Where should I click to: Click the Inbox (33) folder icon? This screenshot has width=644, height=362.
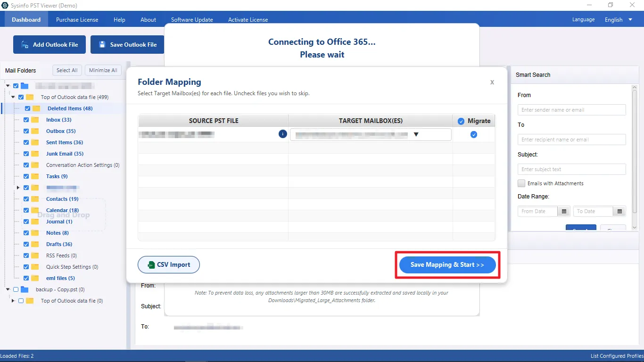[x=35, y=120]
